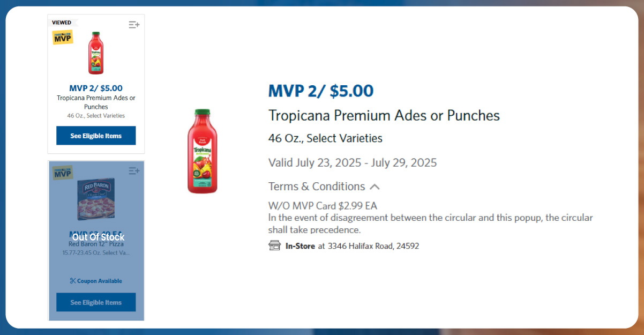This screenshot has height=335, width=644.
Task: Click the MVP badge on Red Baron card
Action: [63, 173]
